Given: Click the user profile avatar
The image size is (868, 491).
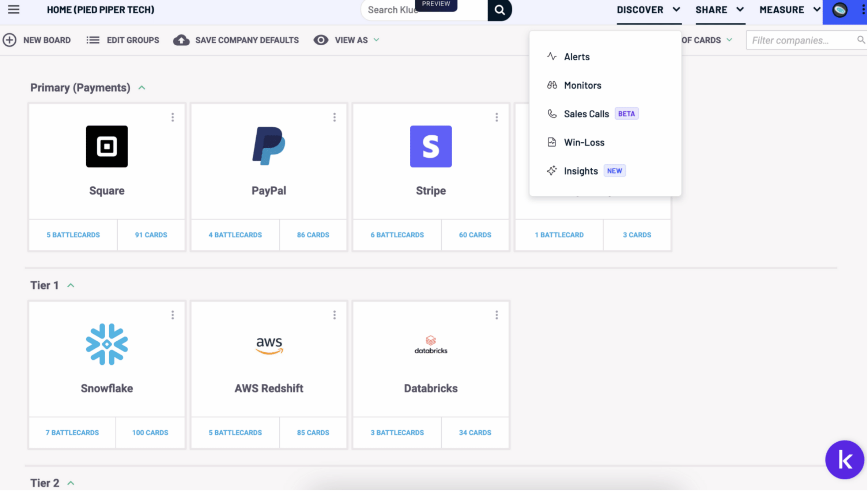Looking at the screenshot, I should (840, 10).
